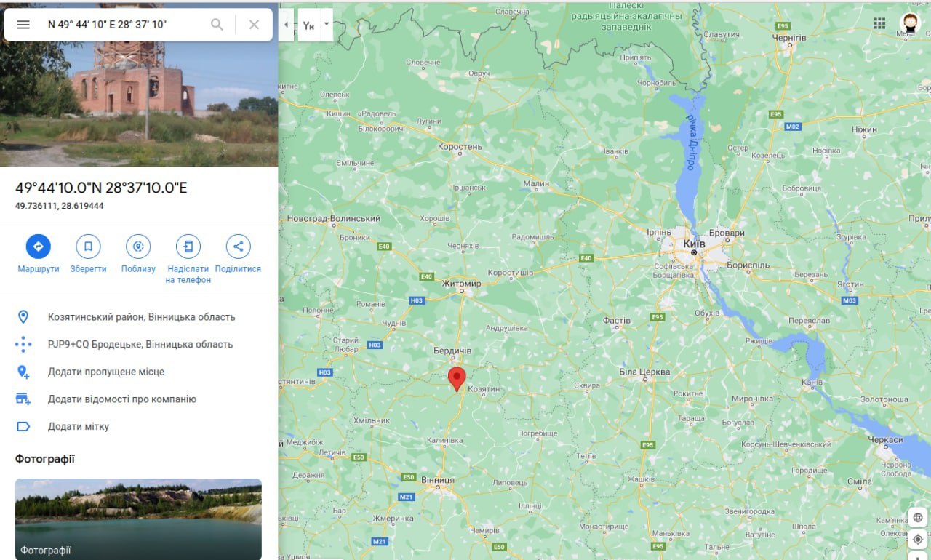The image size is (931, 560).
Task: Open the hamburger menu in search box
Action: point(23,25)
